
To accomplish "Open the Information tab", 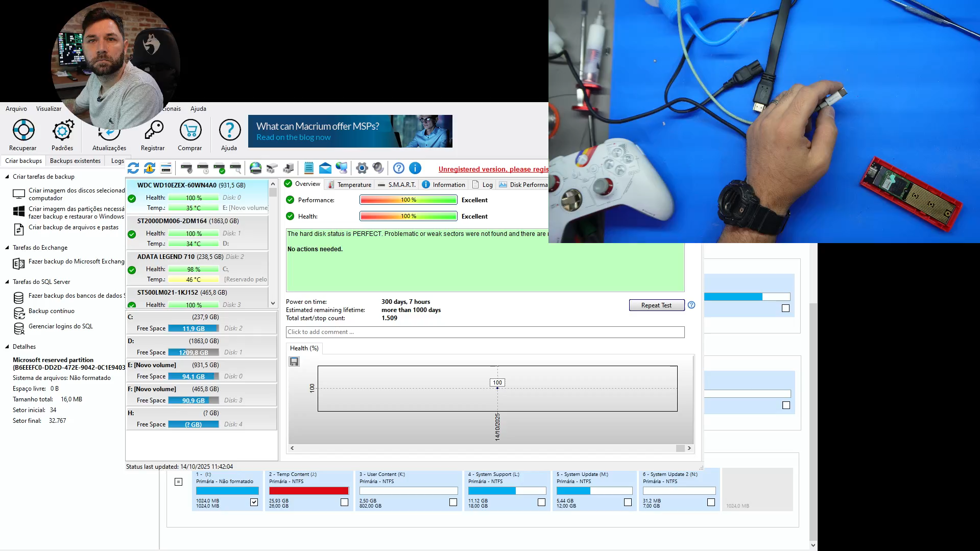I will click(444, 185).
